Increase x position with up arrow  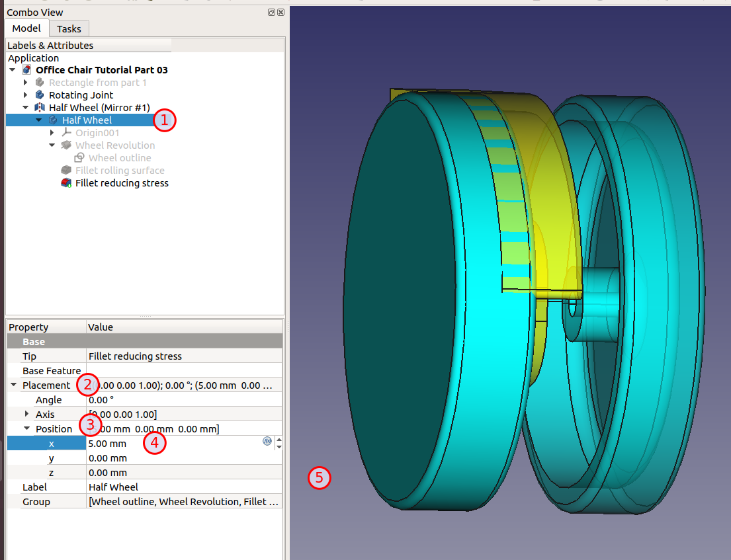(279, 440)
